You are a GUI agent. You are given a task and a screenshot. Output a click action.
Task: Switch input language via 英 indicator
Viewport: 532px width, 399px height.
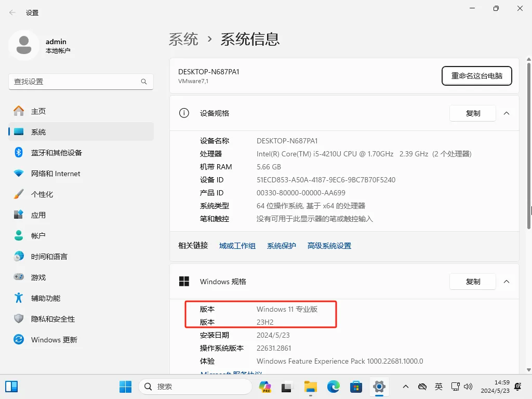(438, 387)
